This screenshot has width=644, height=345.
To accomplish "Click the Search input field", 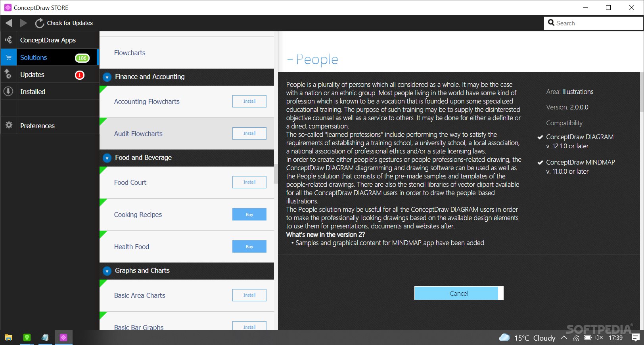I will point(594,23).
